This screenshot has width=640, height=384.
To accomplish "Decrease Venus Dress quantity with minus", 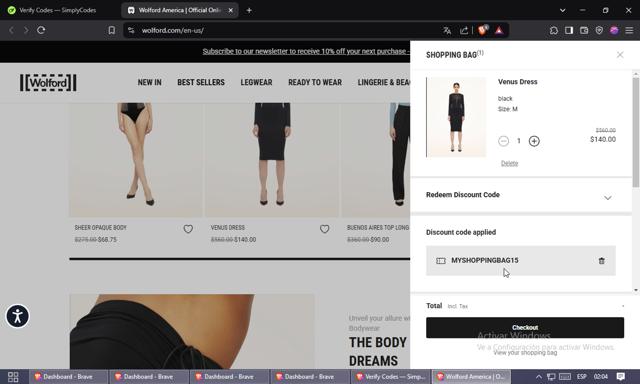I will [503, 141].
